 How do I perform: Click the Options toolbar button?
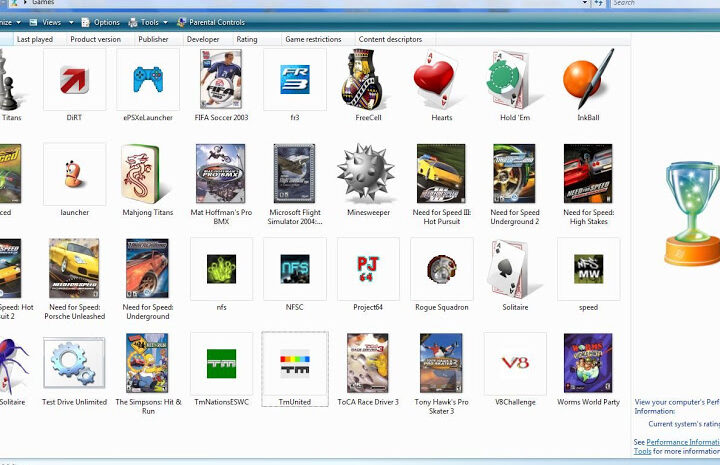(x=101, y=22)
